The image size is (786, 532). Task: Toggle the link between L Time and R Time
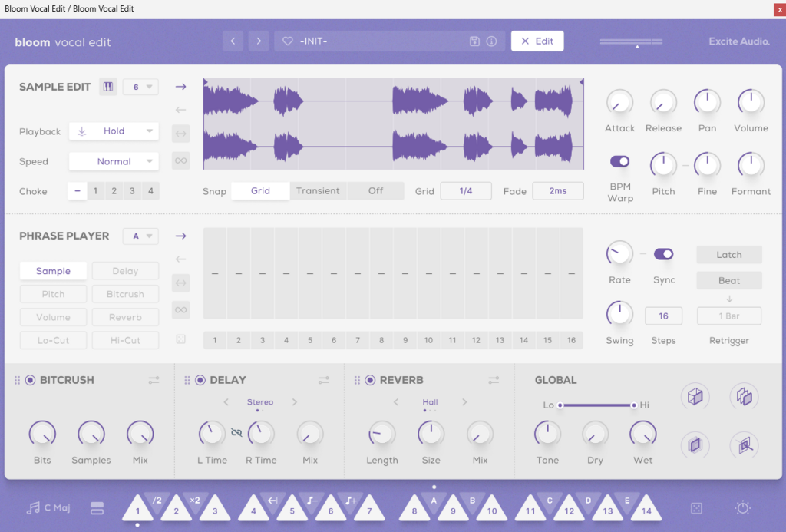[x=236, y=432]
